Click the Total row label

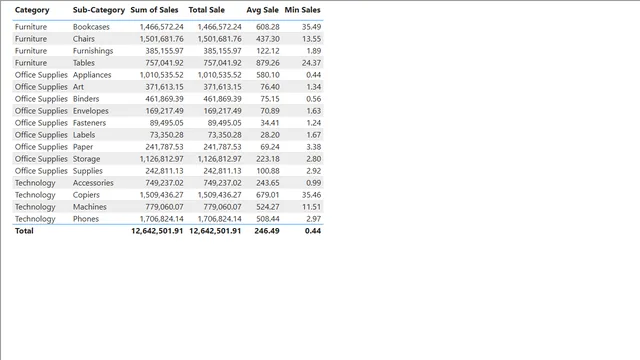click(x=24, y=231)
